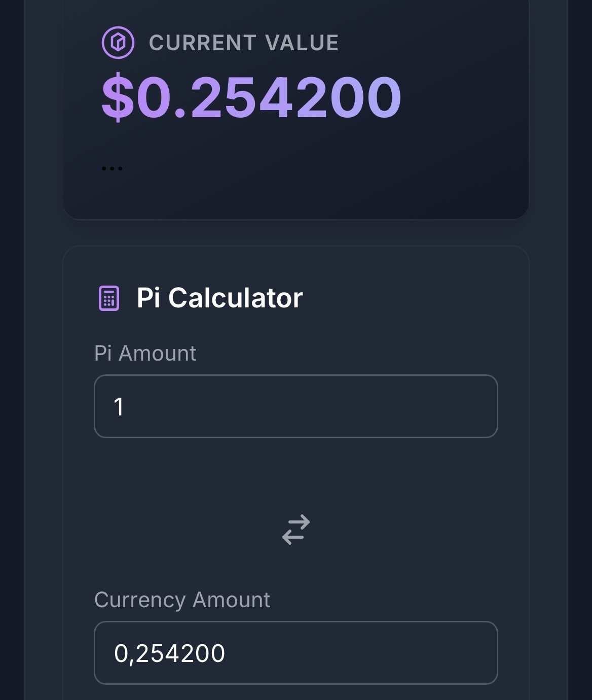Viewport: 592px width, 700px height.
Task: Click the word "Currency" above the lower field
Action: click(x=140, y=600)
